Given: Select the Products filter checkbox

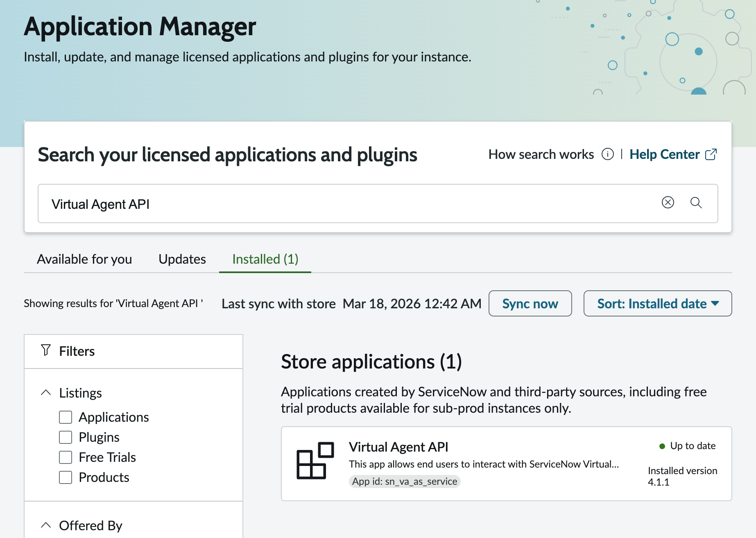Looking at the screenshot, I should pyautogui.click(x=66, y=477).
